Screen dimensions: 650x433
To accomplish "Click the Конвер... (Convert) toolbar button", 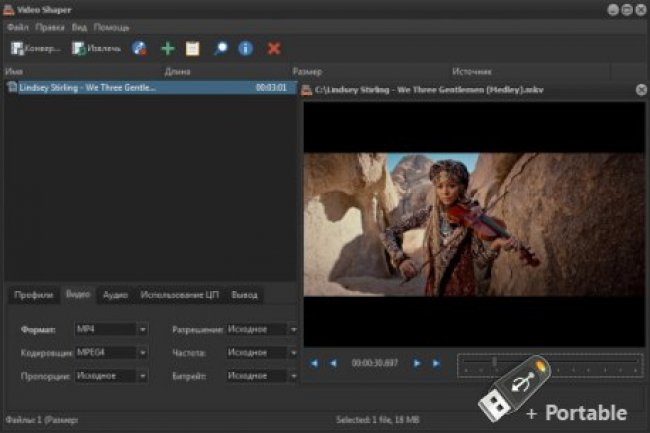I will 36,48.
